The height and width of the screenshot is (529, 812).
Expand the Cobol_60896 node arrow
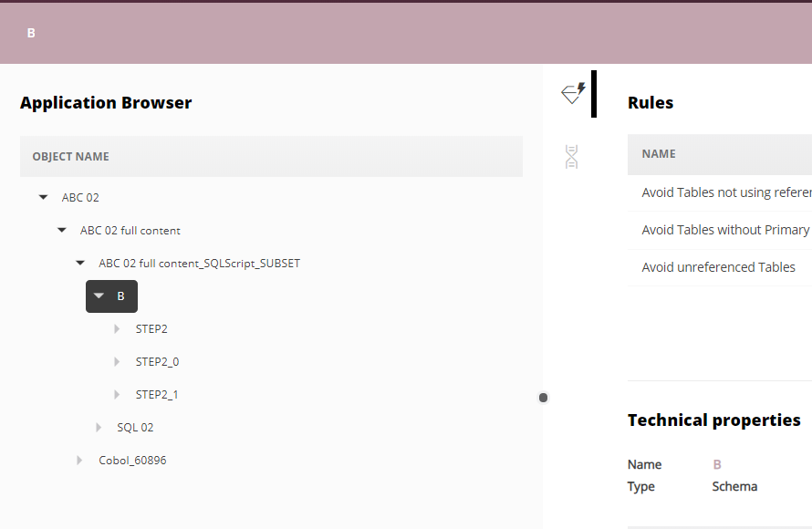(80, 461)
